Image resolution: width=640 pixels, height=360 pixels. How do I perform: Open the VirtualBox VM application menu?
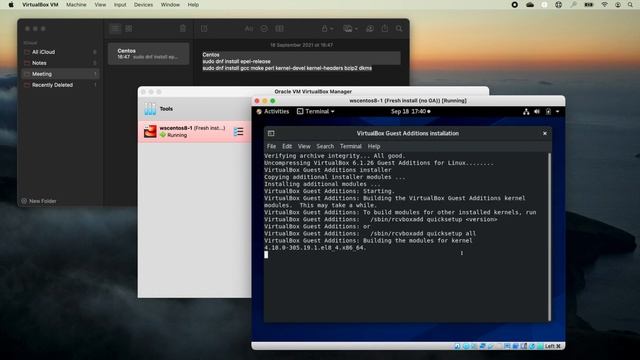pos(40,5)
